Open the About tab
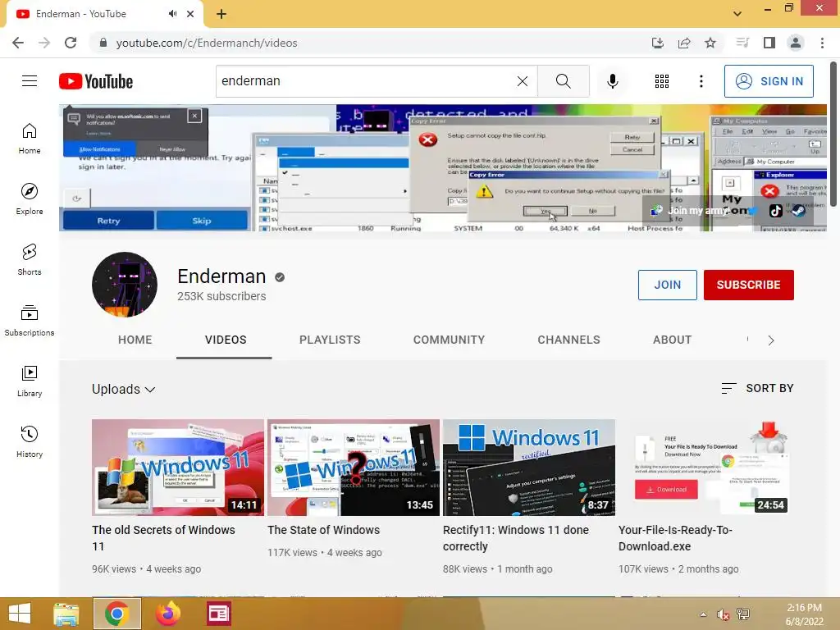The height and width of the screenshot is (630, 840). pyautogui.click(x=673, y=340)
